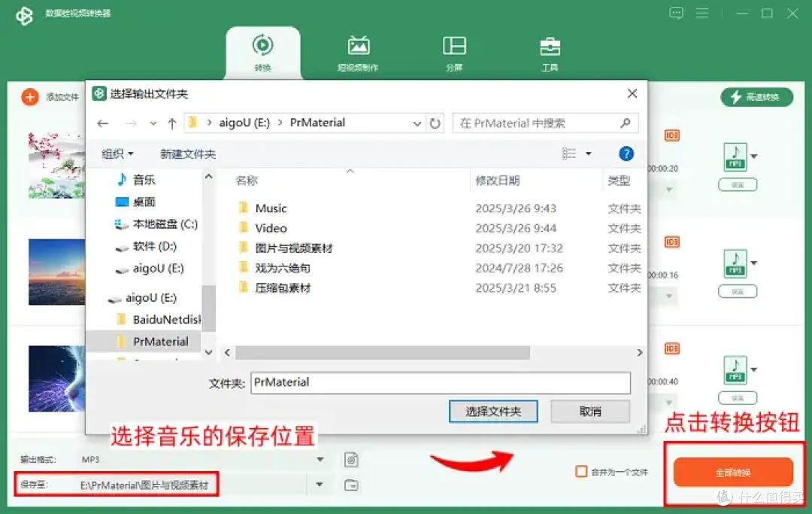Click first file's MP3 format icon
The width and height of the screenshot is (812, 514).
pyautogui.click(x=735, y=157)
